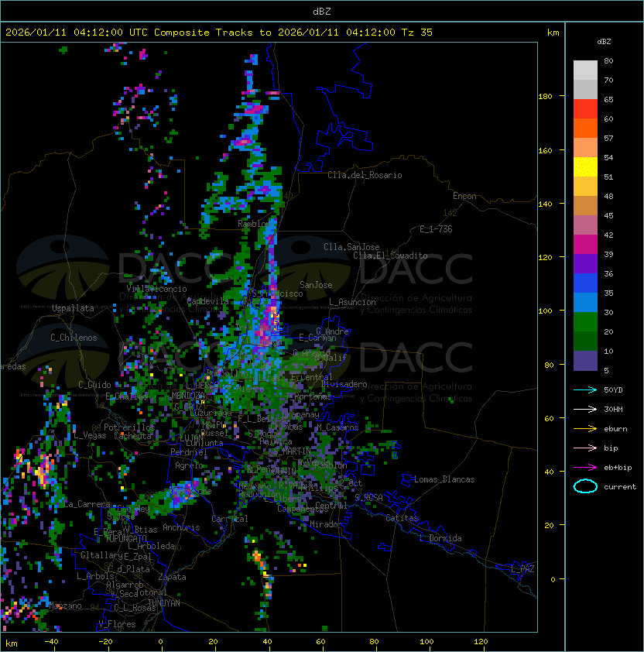The image size is (644, 652).
Task: Click the Catitas map label
Action: pos(402,519)
